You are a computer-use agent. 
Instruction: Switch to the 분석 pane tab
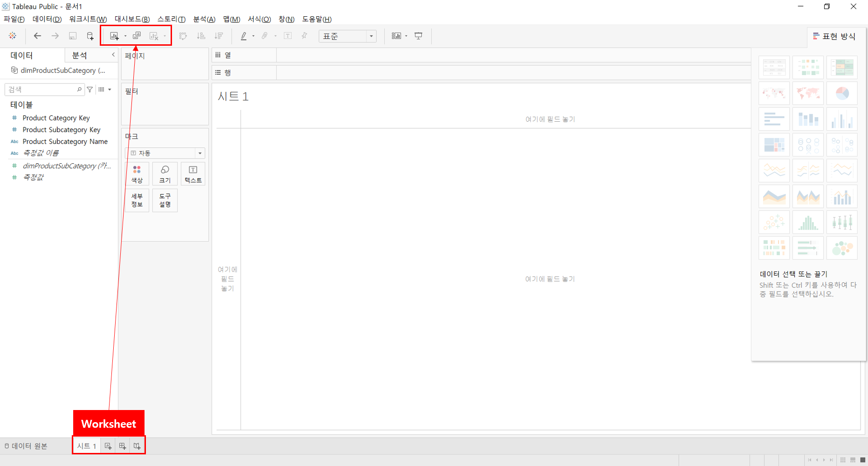point(80,55)
